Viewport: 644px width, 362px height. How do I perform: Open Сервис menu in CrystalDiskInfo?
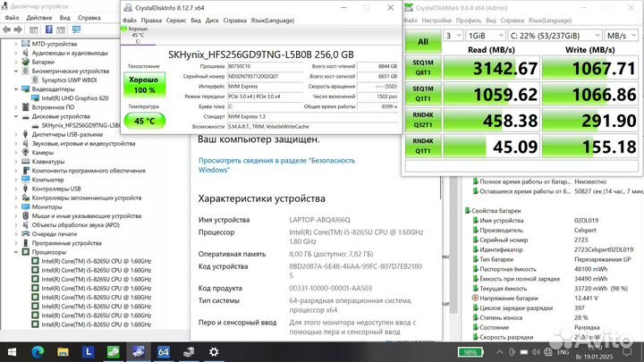tap(176, 20)
